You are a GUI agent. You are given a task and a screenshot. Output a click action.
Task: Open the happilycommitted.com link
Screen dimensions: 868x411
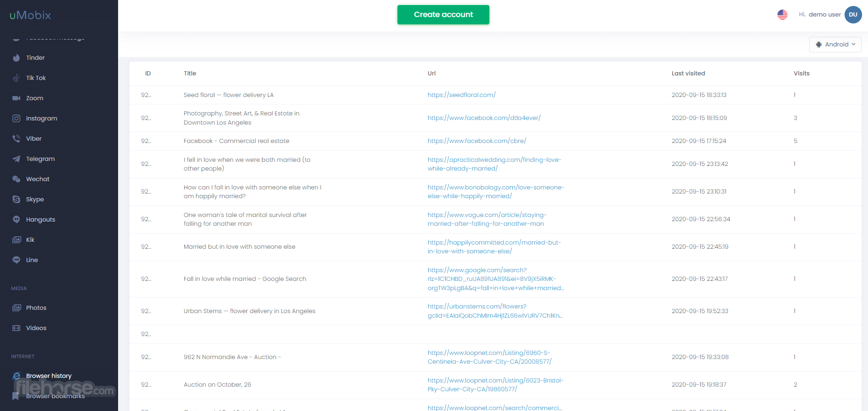coord(494,247)
